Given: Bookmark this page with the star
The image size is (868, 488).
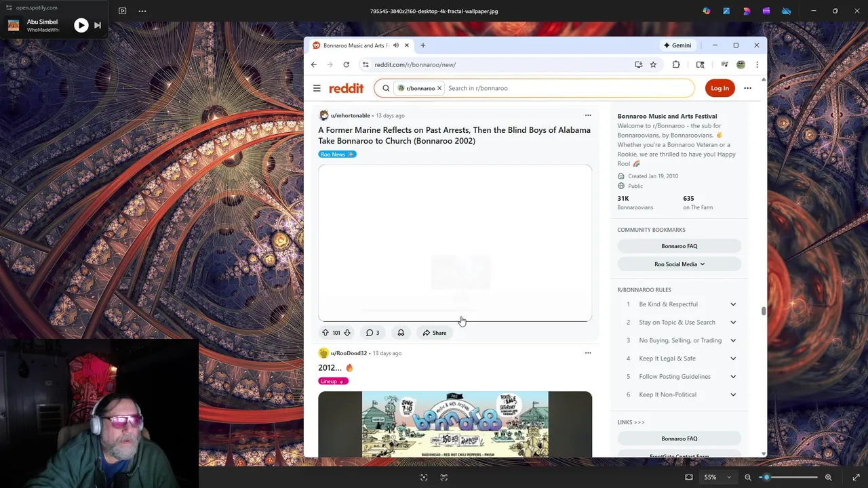Looking at the screenshot, I should coord(653,64).
